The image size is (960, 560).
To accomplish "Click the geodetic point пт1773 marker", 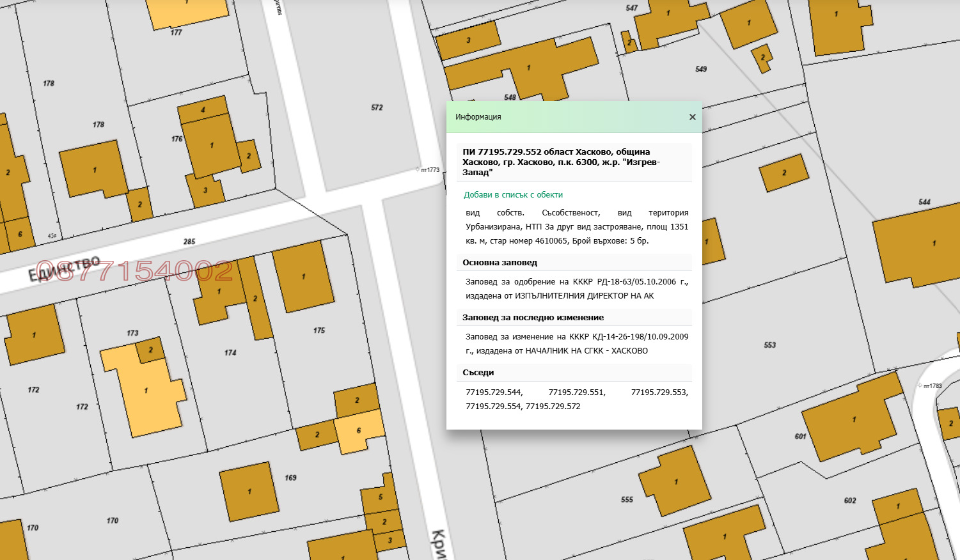I will 418,170.
